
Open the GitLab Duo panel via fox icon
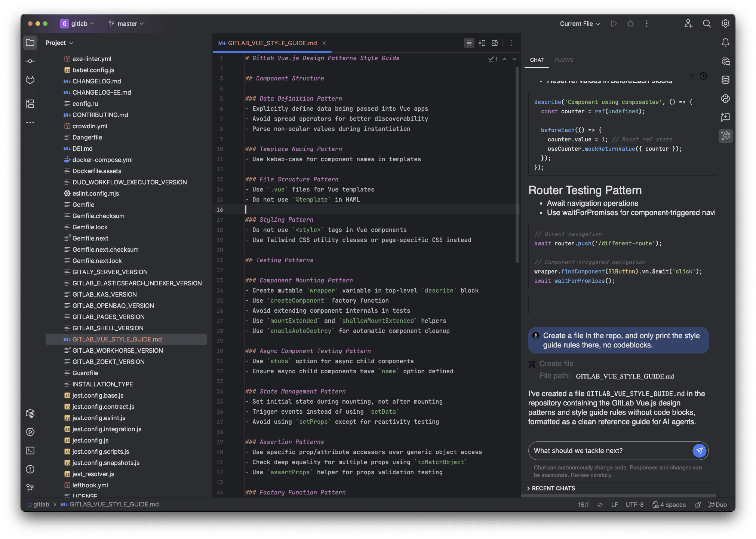click(726, 136)
